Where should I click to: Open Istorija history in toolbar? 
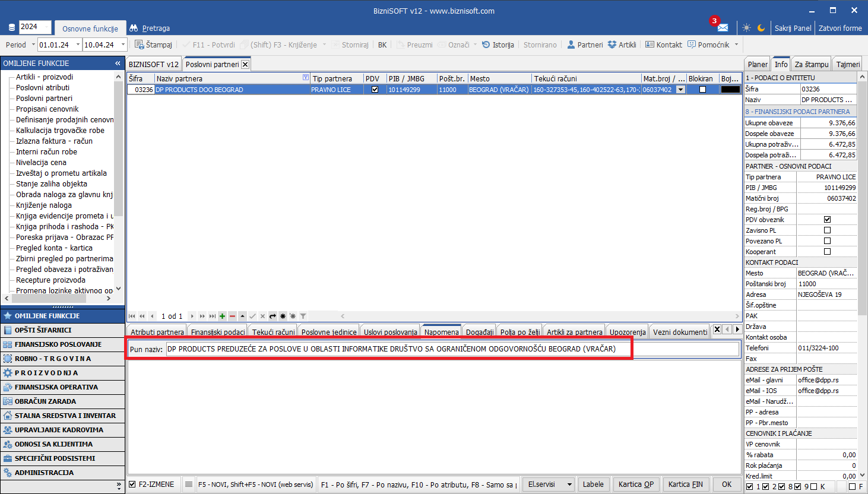point(498,45)
